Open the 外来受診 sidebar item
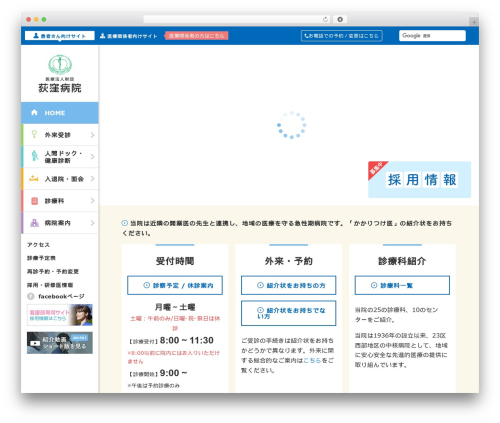 [60, 135]
